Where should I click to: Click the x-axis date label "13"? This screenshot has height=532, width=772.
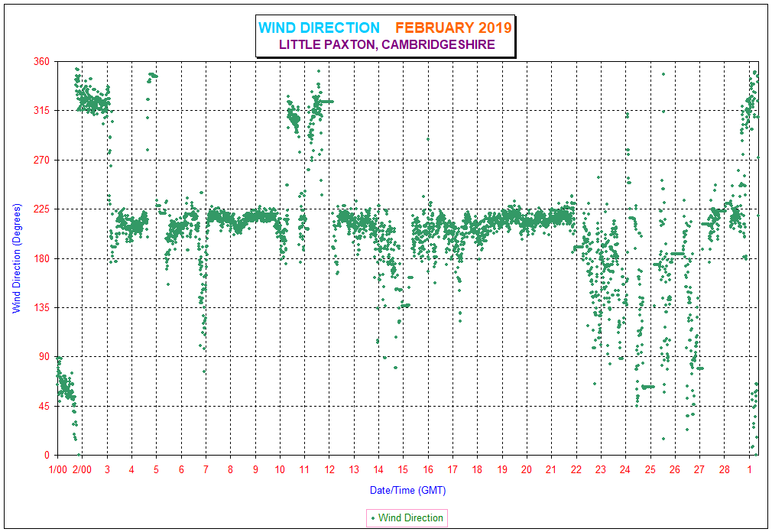(354, 469)
